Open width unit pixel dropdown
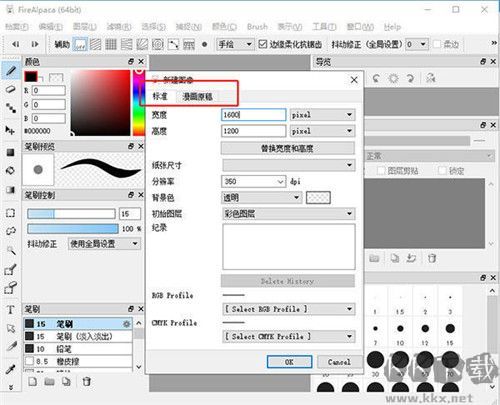The image size is (500, 405). click(322, 115)
